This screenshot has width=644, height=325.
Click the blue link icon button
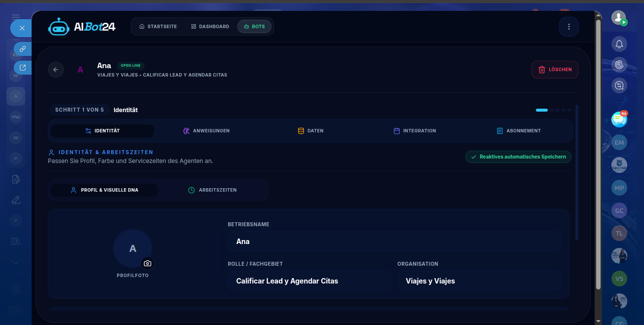click(23, 49)
